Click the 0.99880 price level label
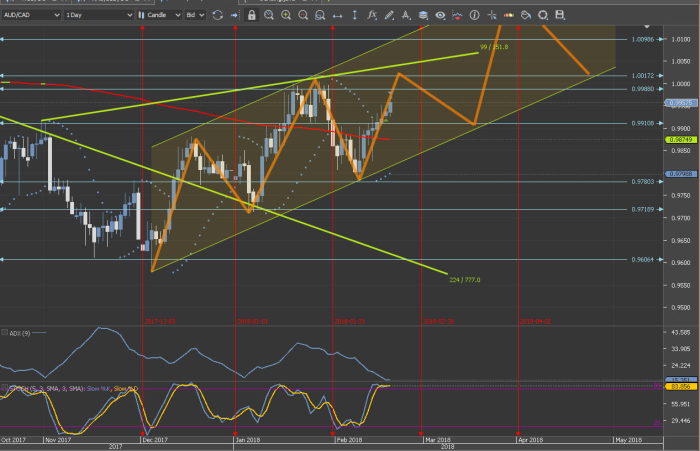Viewport: 700px width, 451px height. pos(642,89)
